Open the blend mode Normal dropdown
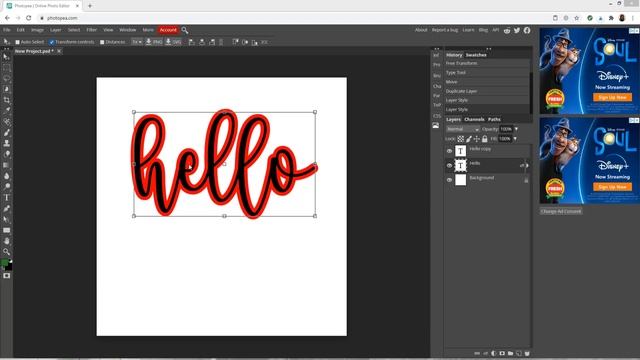Viewport: 640px width, 360px height. pyautogui.click(x=462, y=129)
